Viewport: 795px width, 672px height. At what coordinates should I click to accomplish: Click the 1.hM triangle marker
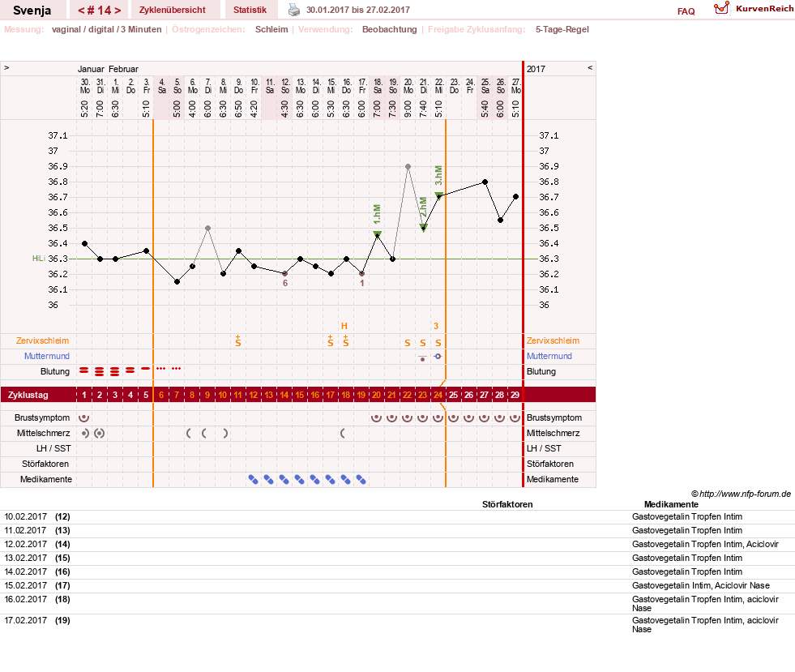coord(377,234)
